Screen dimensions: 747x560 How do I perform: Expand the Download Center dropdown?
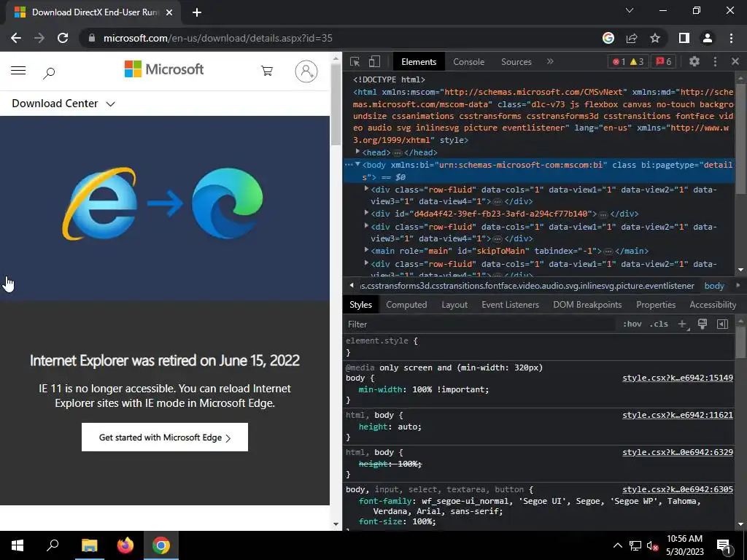(x=63, y=104)
